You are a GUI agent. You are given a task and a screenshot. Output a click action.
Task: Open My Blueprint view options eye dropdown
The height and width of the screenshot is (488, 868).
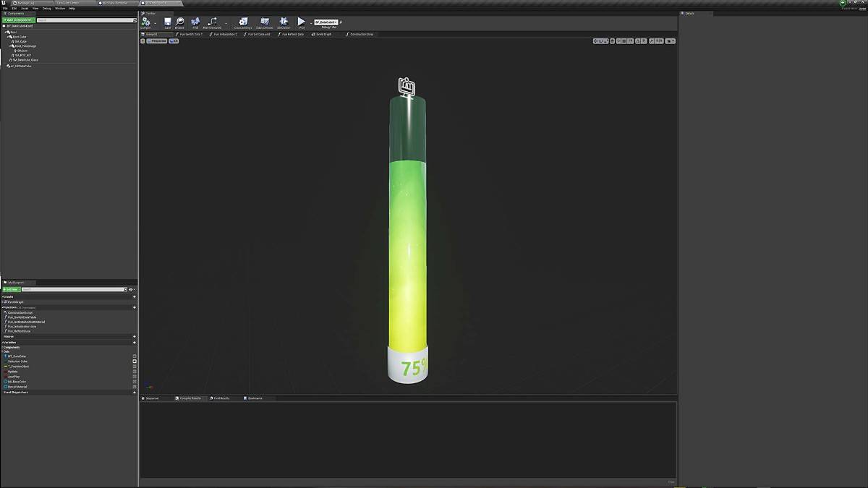coord(132,289)
